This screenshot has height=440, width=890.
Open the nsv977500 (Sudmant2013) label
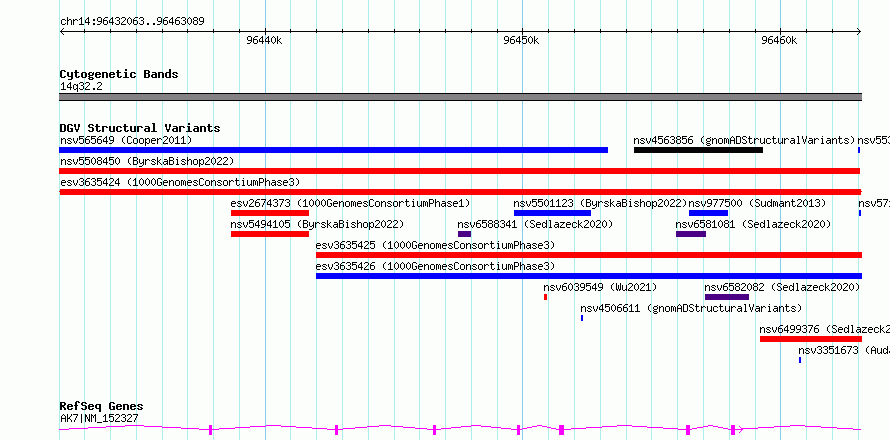[757, 203]
